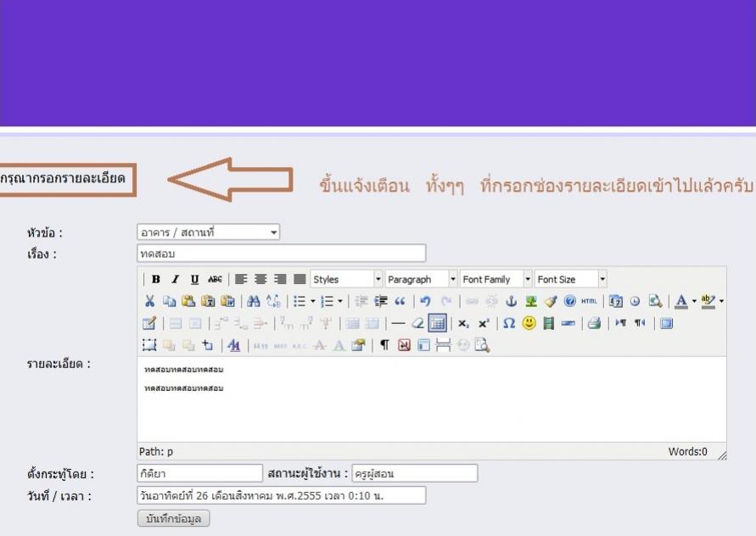Click paste from Word icon

coord(227,301)
